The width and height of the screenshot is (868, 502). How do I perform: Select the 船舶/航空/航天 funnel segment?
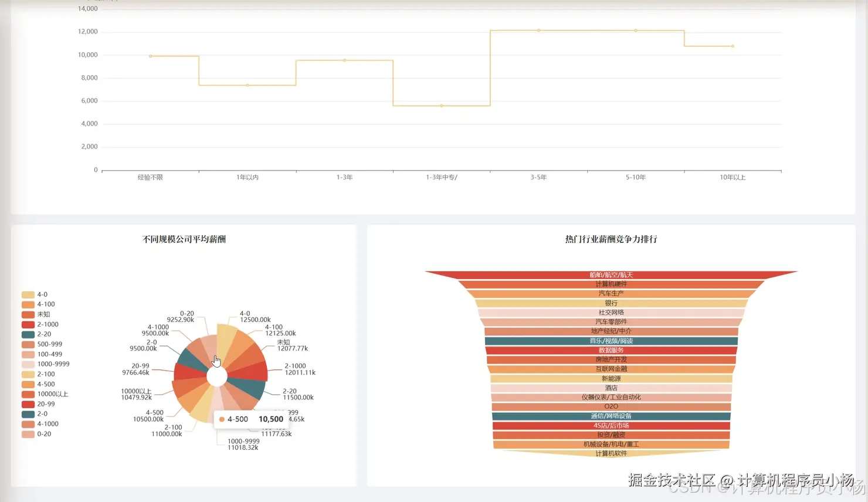pos(611,274)
